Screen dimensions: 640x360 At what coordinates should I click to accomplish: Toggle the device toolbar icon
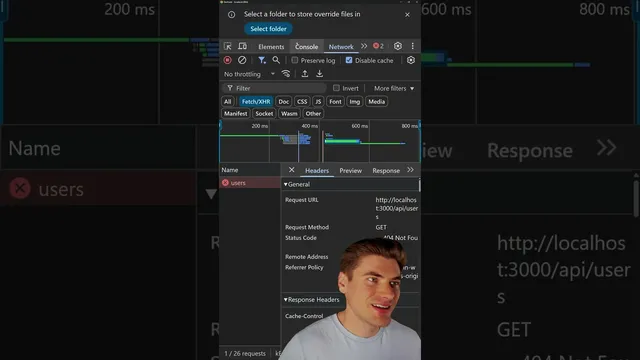[242, 46]
